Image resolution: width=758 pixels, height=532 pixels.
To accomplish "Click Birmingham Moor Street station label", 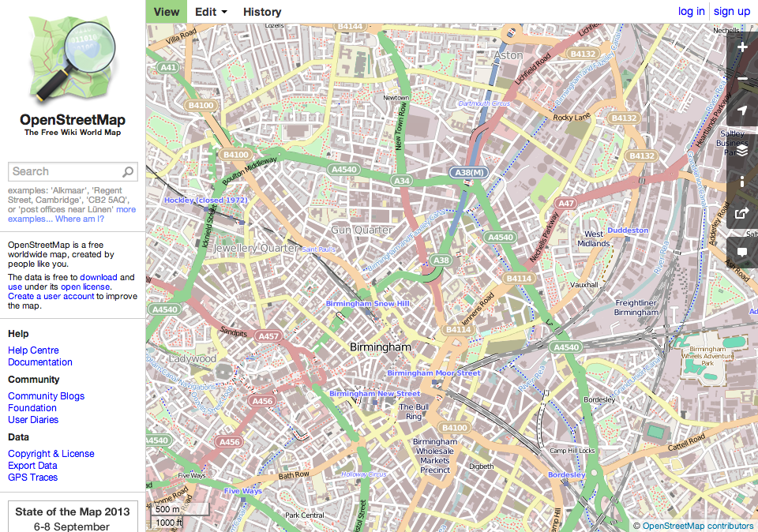I will tap(433, 373).
